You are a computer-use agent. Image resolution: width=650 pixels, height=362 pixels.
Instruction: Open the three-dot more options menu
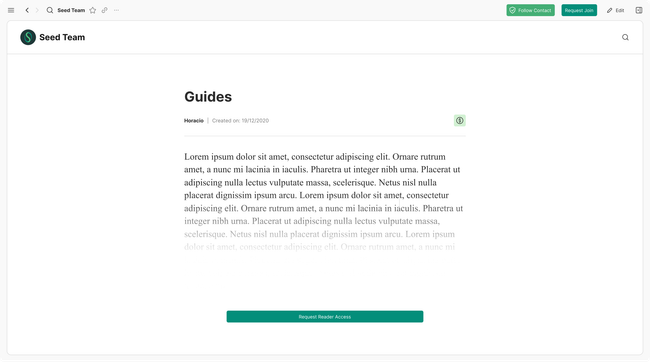(x=116, y=10)
